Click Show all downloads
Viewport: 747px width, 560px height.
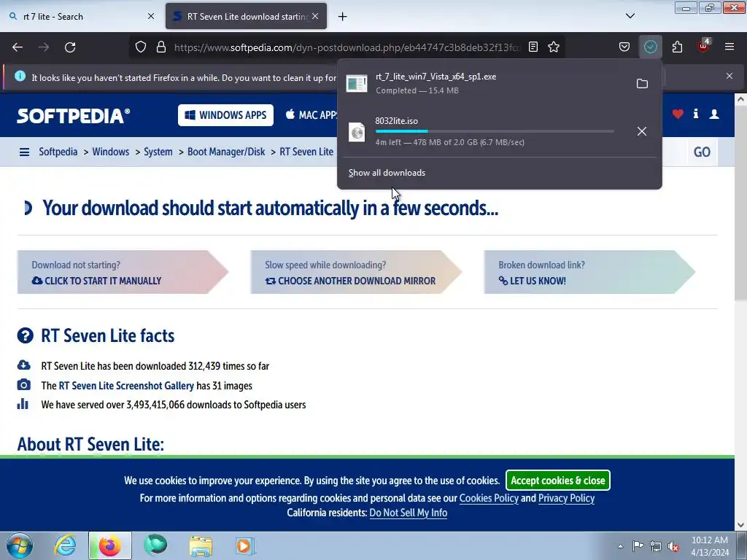387,173
